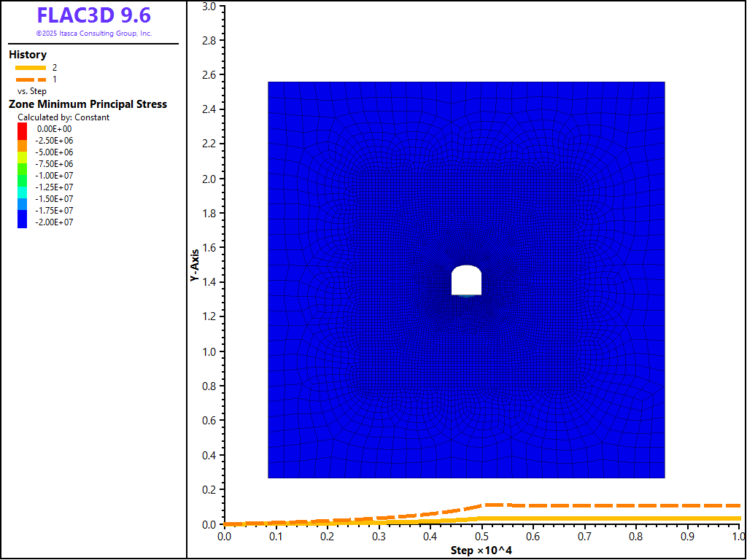Click the Itasca Consulting Group copyright text
The image size is (747, 560).
coord(94,34)
